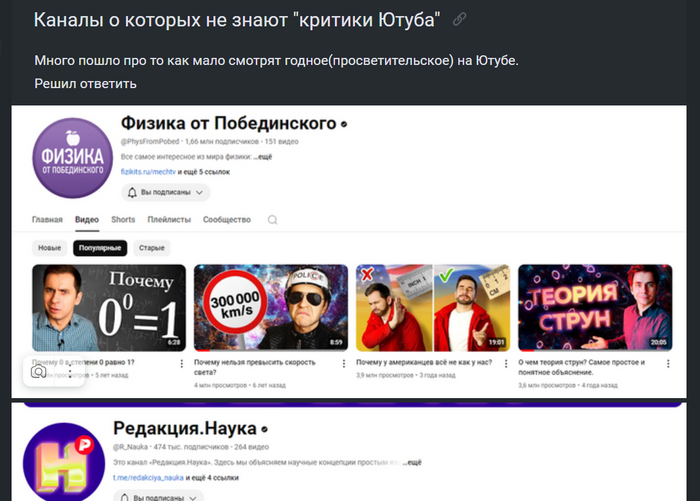This screenshot has width=700, height=501.
Task: Click the post heading Каналы о которых не знают
Action: [237, 20]
